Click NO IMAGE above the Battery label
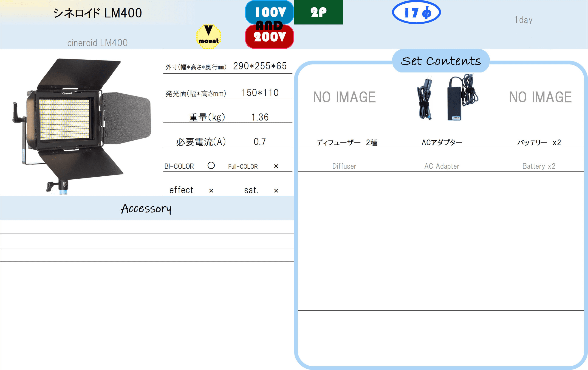Viewport: 588px width, 370px height. tap(540, 97)
